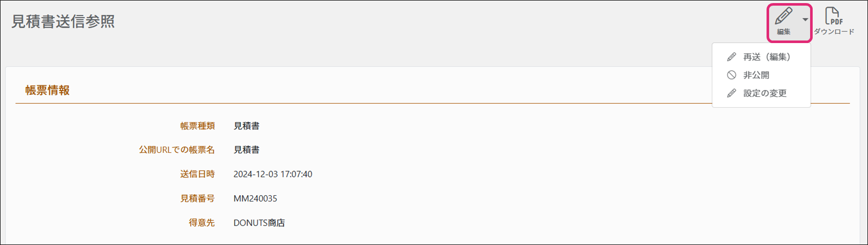Viewport: 868px width, 245px height.
Task: Click the PDF download icon
Action: click(x=833, y=16)
